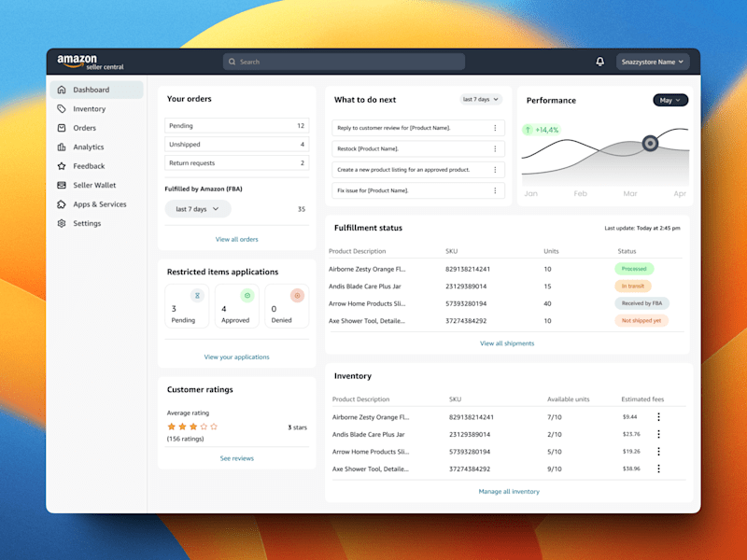Open the May month dropdown in Performance
This screenshot has height=560, width=747.
[x=670, y=100]
